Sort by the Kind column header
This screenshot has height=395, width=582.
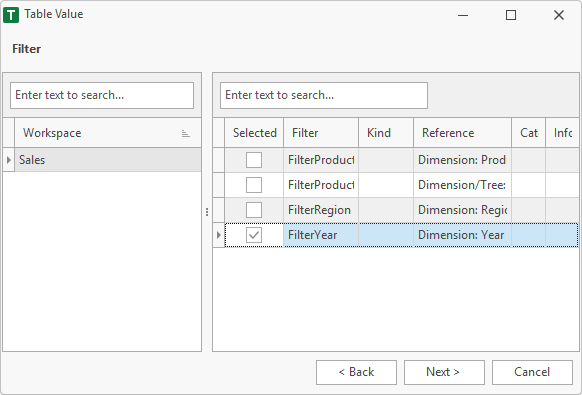point(386,133)
